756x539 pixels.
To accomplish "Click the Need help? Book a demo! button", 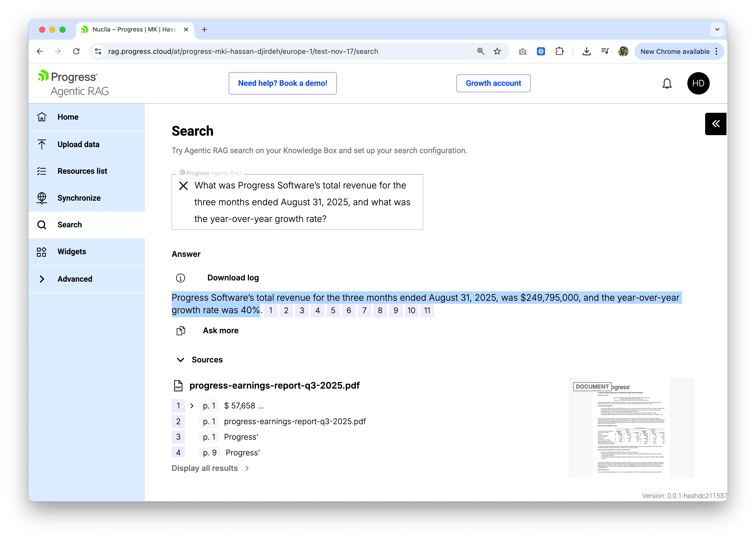I will coord(282,83).
